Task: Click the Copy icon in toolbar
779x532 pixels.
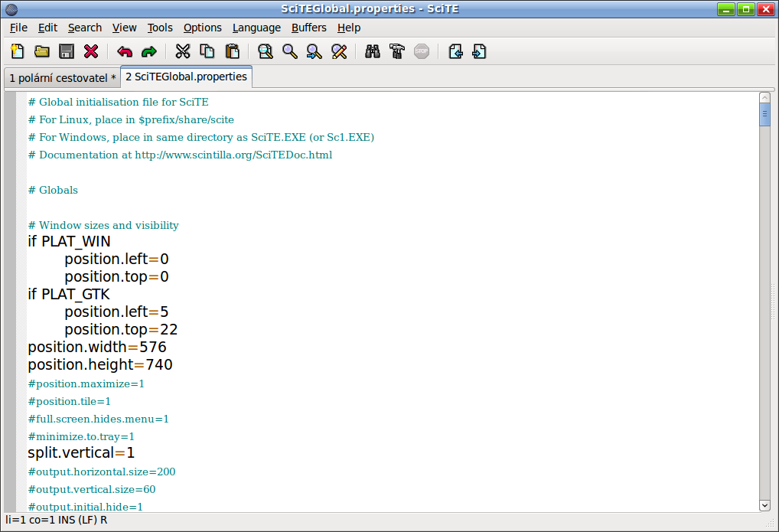Action: [x=207, y=51]
